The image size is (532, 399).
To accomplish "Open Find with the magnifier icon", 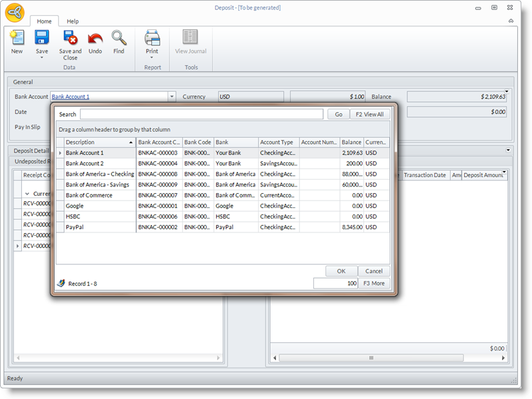I will tap(119, 39).
